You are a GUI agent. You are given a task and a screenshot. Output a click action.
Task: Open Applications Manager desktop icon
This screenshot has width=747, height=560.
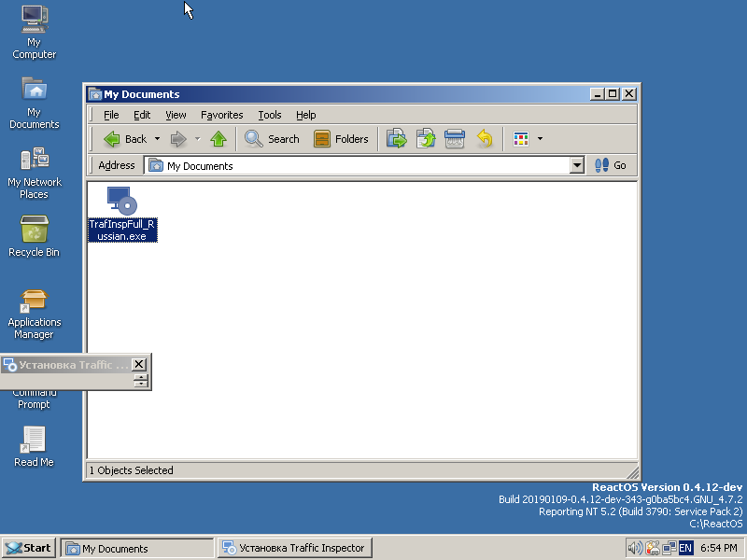34,301
